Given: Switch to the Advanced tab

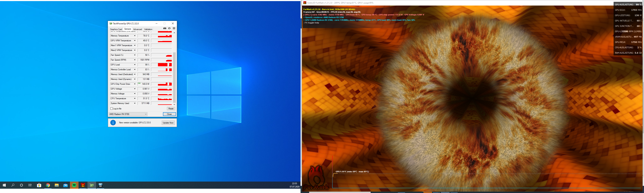Looking at the screenshot, I should (x=138, y=29).
